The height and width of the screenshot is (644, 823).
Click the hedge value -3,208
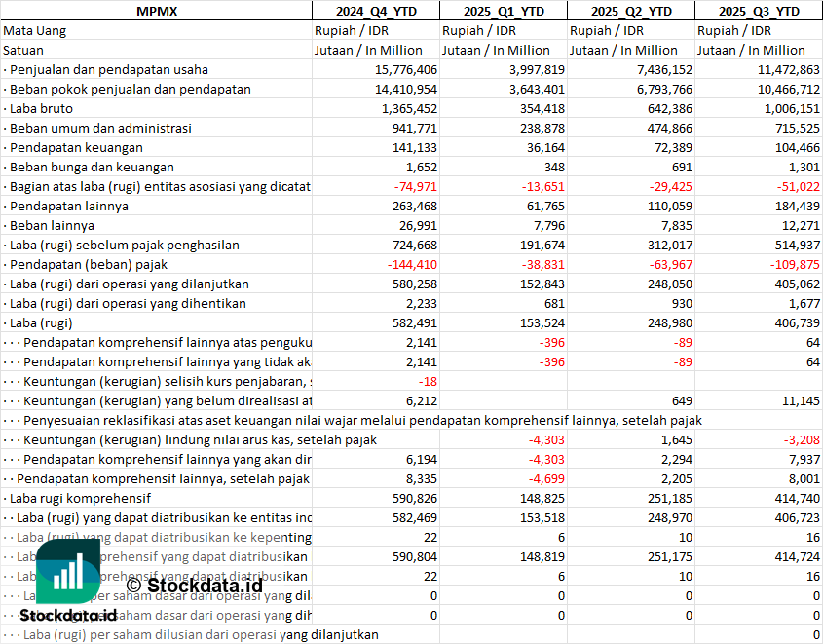(802, 439)
